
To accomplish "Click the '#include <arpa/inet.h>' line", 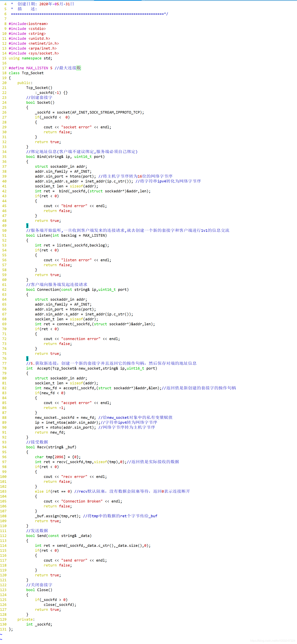I will pos(33,48).
